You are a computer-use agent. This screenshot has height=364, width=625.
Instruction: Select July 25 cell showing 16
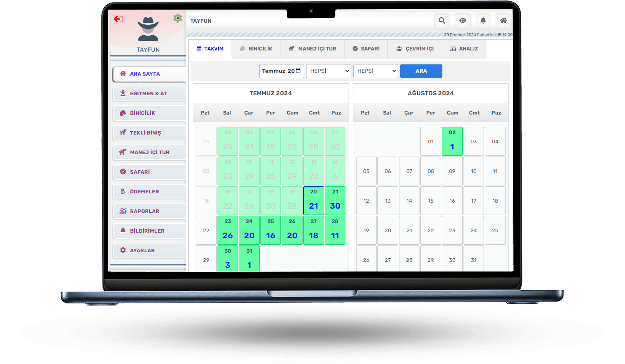coord(271,230)
